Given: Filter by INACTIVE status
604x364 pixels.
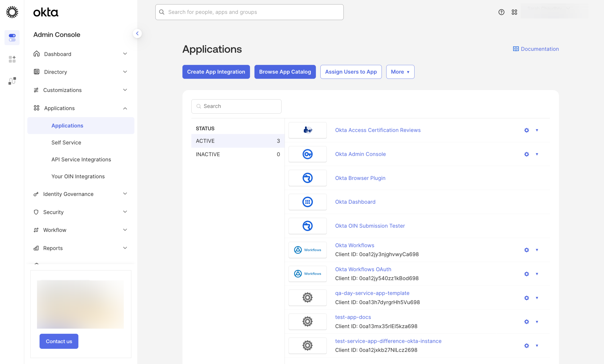Looking at the screenshot, I should [x=238, y=154].
